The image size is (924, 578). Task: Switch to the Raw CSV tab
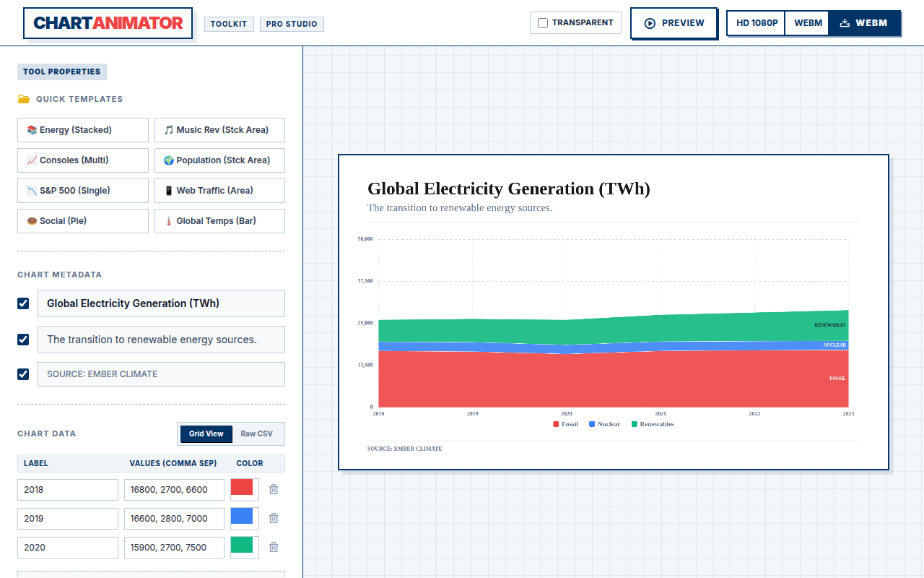tap(257, 433)
